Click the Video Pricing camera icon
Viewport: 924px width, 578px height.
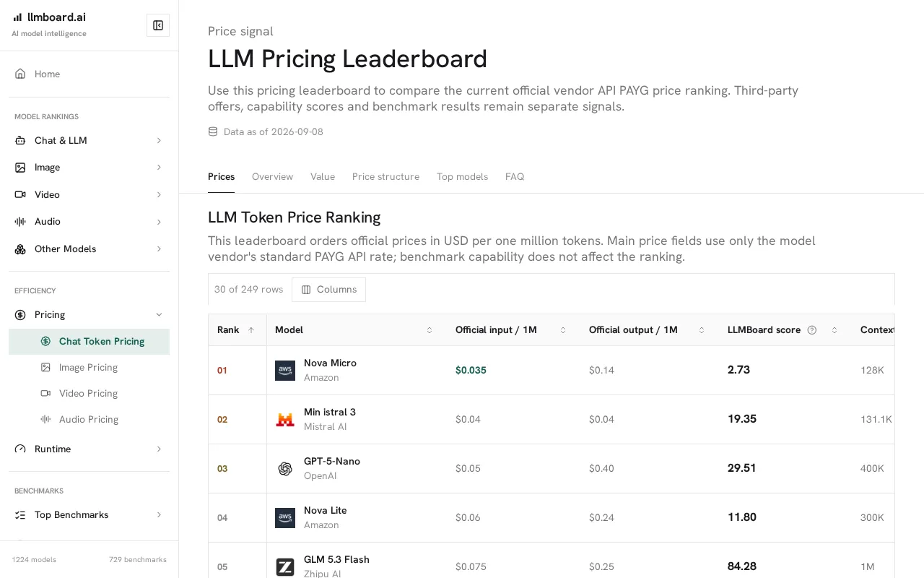click(45, 393)
